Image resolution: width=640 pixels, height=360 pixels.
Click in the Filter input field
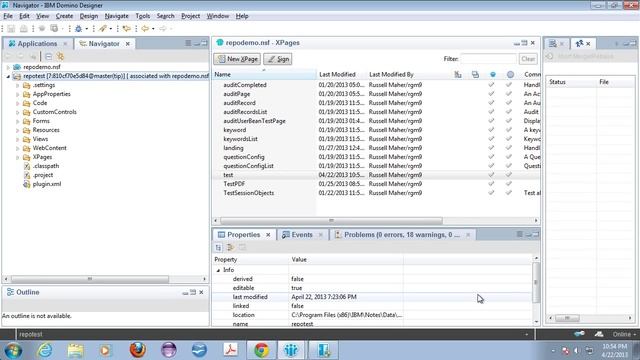click(x=488, y=59)
